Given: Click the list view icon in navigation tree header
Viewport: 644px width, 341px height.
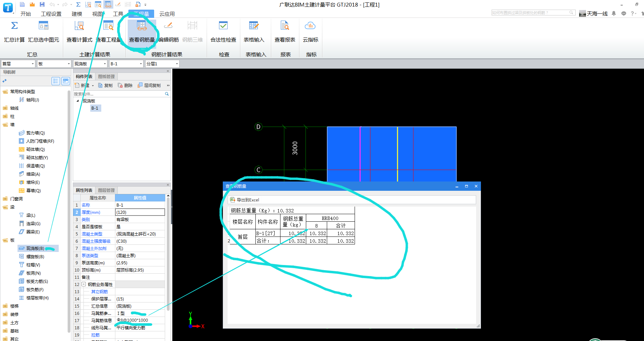Looking at the screenshot, I should click(56, 81).
